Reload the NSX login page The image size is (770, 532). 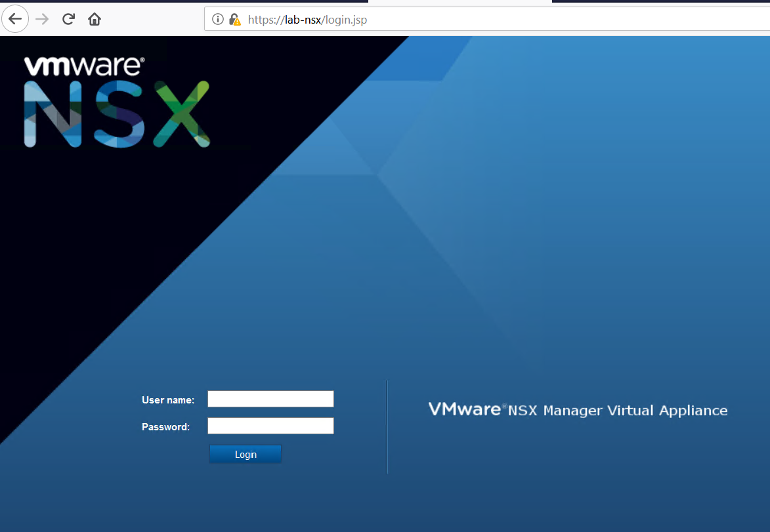(68, 19)
